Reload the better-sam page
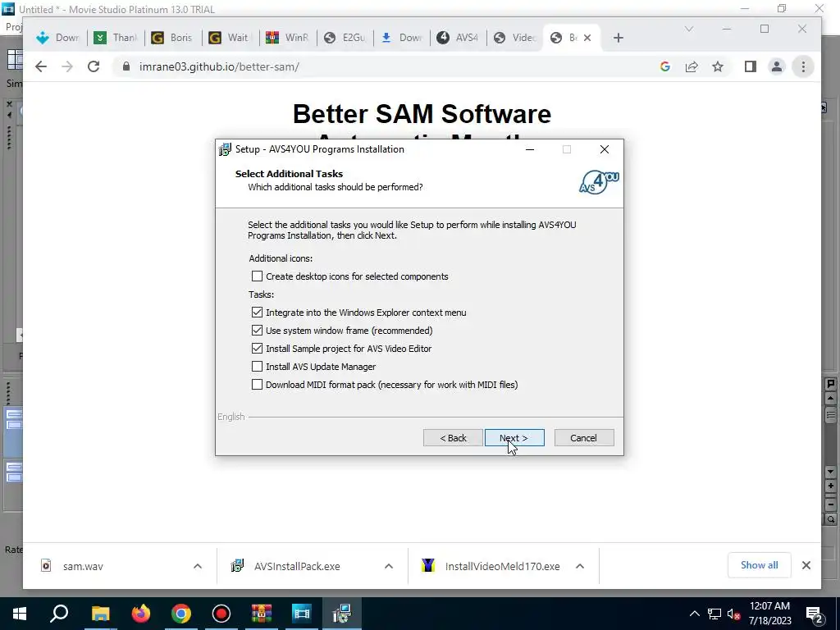The width and height of the screenshot is (840, 630). 94,66
